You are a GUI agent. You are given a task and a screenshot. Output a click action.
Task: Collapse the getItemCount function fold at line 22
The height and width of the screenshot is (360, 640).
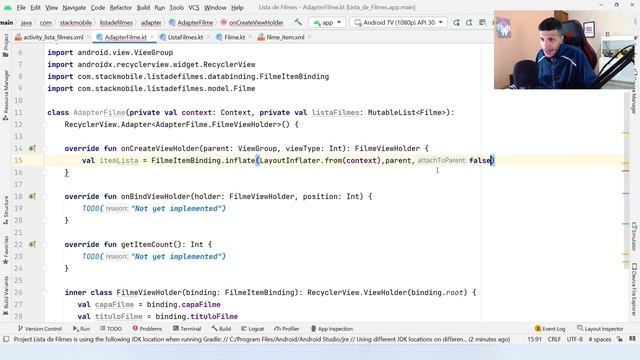(44, 244)
